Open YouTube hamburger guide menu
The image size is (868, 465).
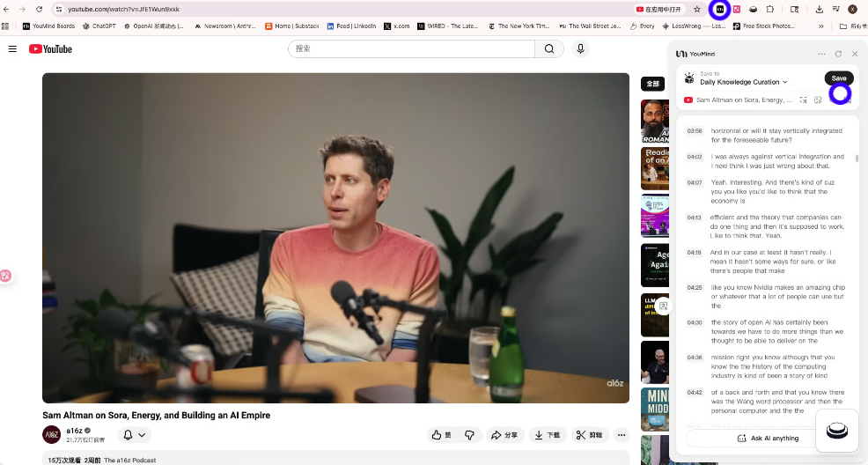[12, 49]
